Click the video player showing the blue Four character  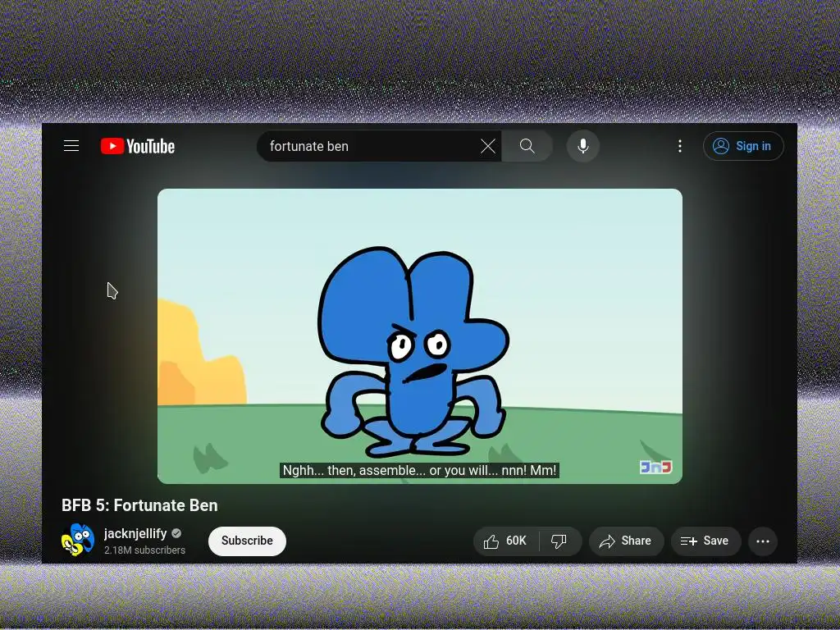[x=419, y=336]
